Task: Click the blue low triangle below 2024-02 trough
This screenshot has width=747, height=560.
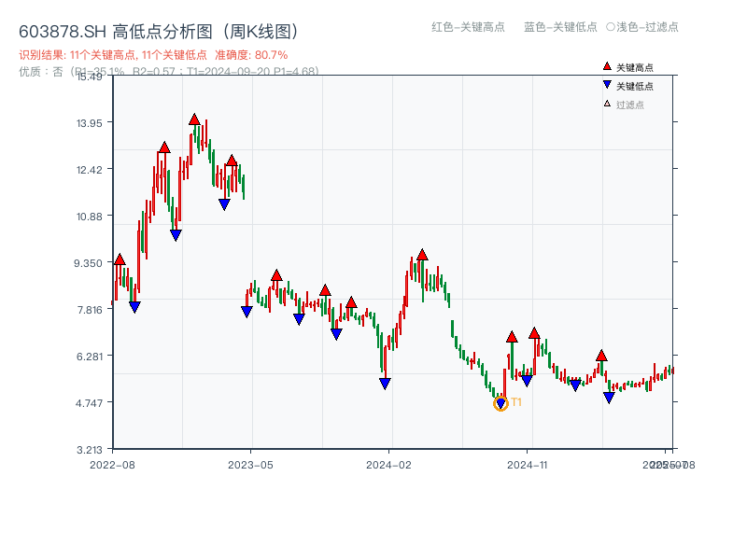Action: (x=385, y=383)
